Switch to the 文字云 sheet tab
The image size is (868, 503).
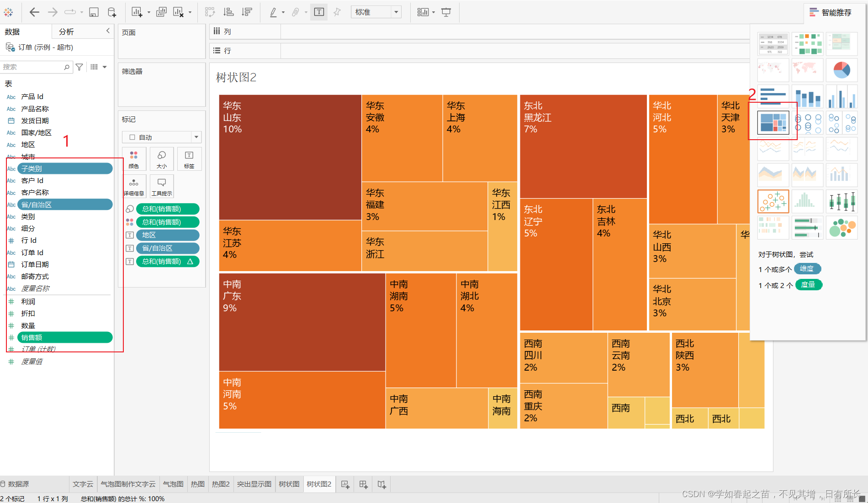83,484
